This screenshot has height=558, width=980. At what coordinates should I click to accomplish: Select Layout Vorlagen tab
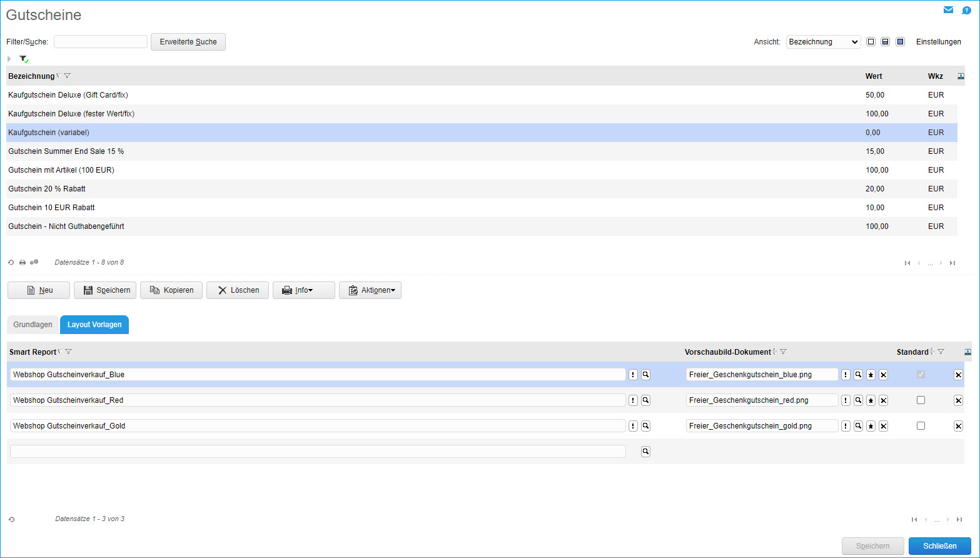pos(94,325)
